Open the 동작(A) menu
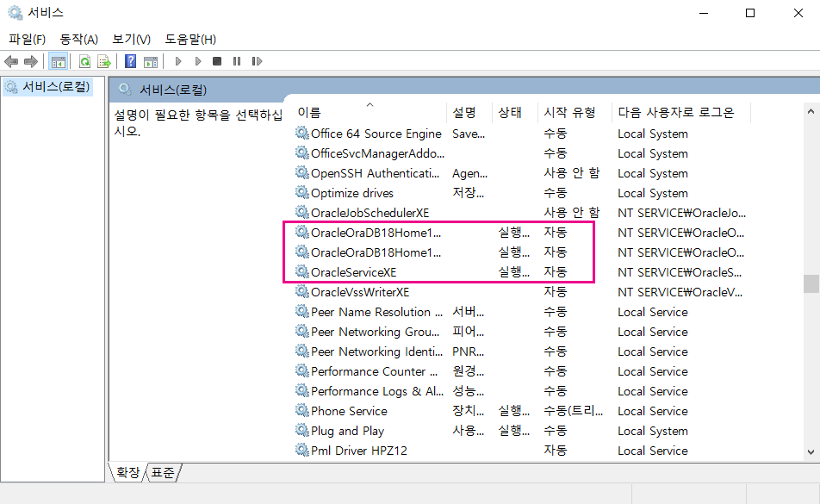 79,40
